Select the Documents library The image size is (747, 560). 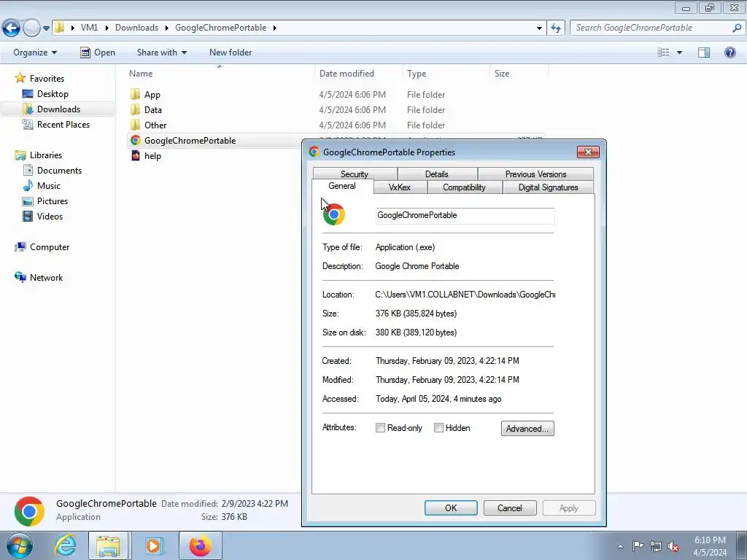tap(59, 171)
